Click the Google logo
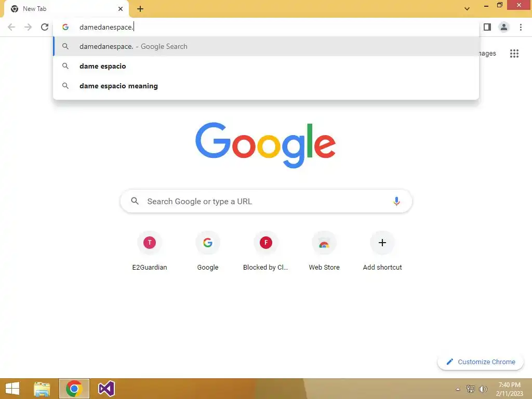Image resolution: width=532 pixels, height=399 pixels. [265, 145]
